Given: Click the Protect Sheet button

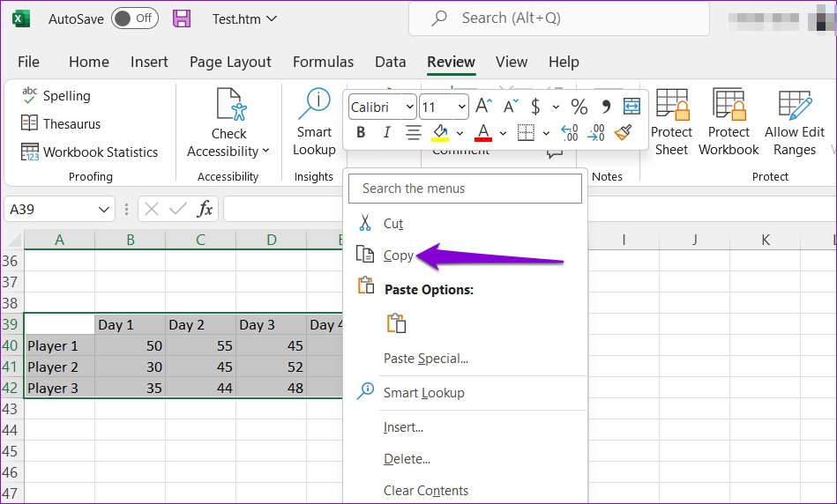Looking at the screenshot, I should click(671, 122).
